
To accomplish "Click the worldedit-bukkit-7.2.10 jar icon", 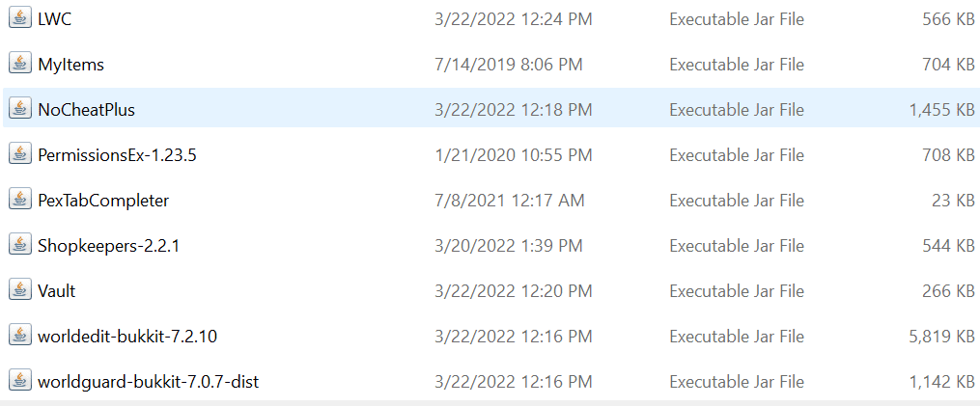I will [x=19, y=336].
